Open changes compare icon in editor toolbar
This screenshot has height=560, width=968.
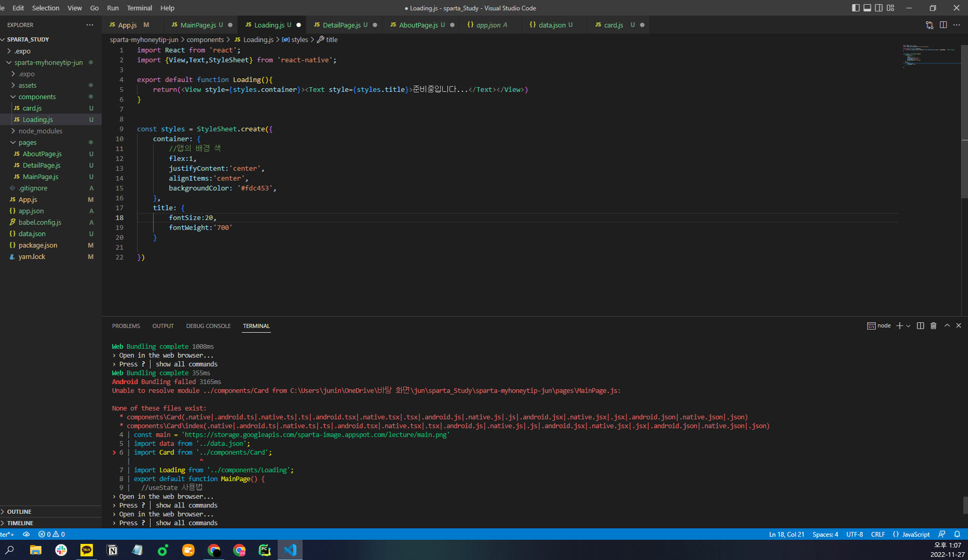click(930, 25)
